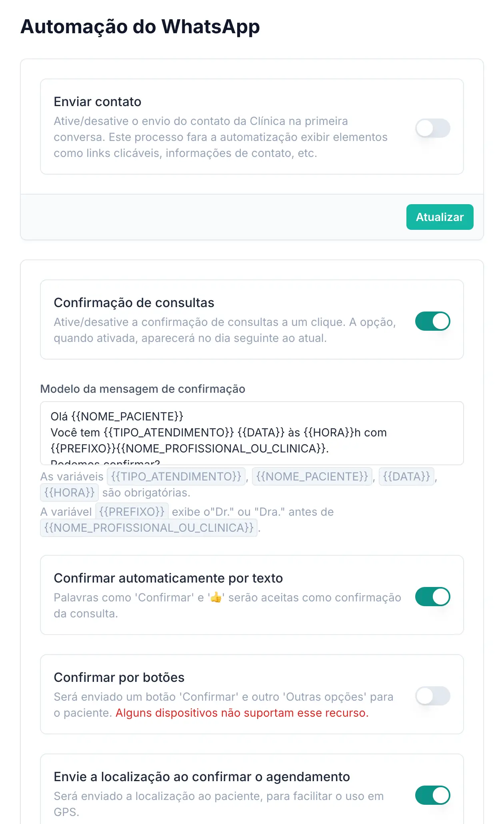Enable the Enviar contato toggle
The height and width of the screenshot is (824, 504).
(432, 128)
